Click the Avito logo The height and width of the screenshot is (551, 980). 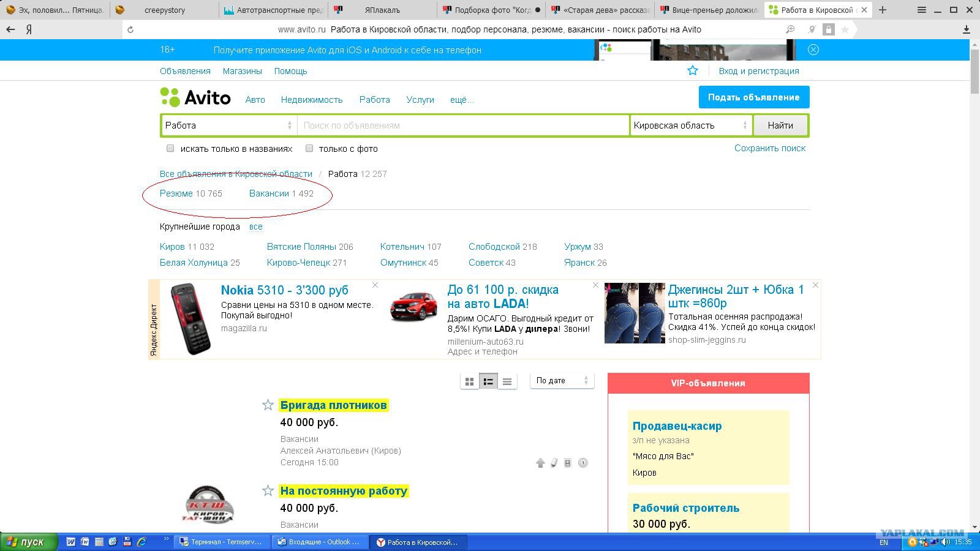click(x=195, y=97)
